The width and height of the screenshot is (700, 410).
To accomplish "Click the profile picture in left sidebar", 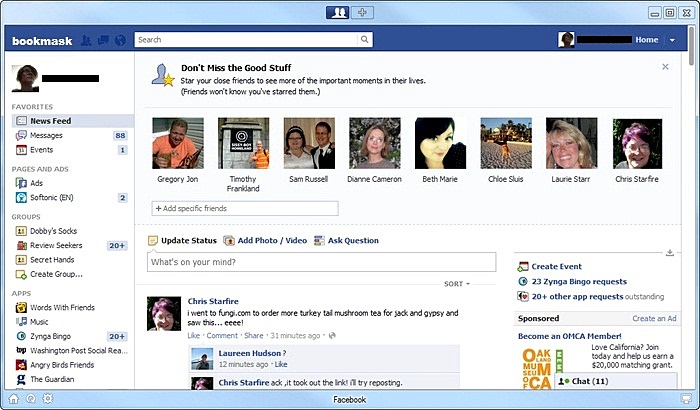I will [x=25, y=78].
